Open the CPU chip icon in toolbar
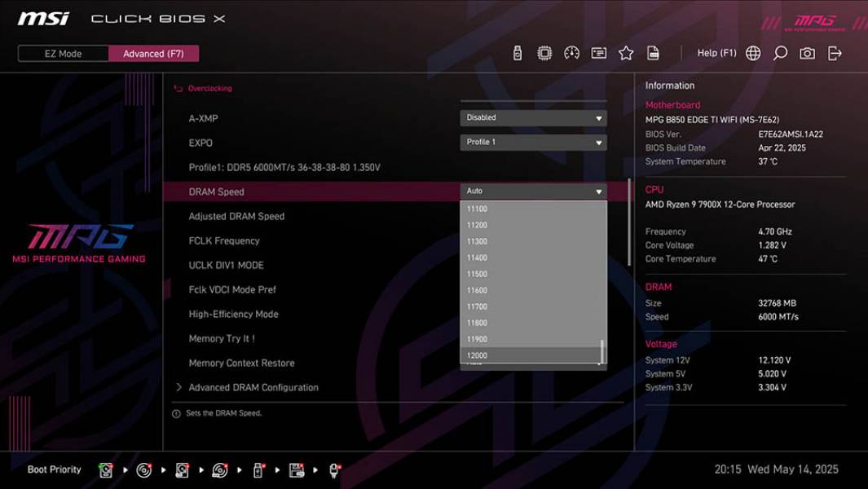 point(544,53)
